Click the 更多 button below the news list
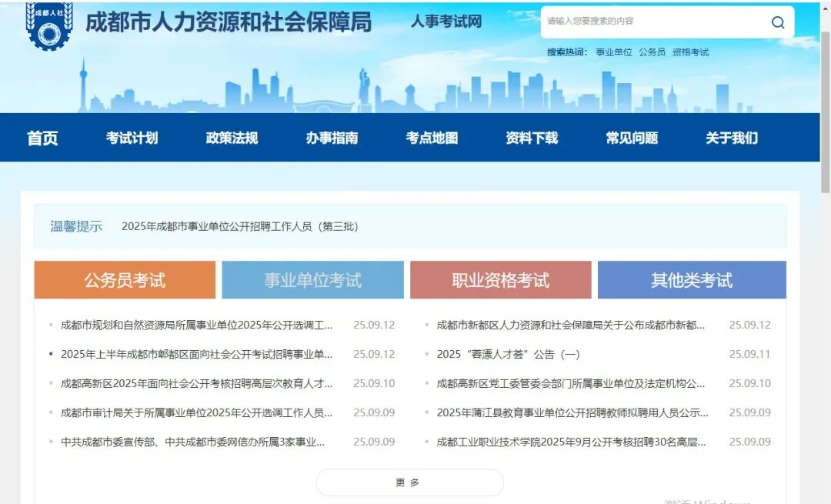The height and width of the screenshot is (504, 831). click(x=409, y=482)
